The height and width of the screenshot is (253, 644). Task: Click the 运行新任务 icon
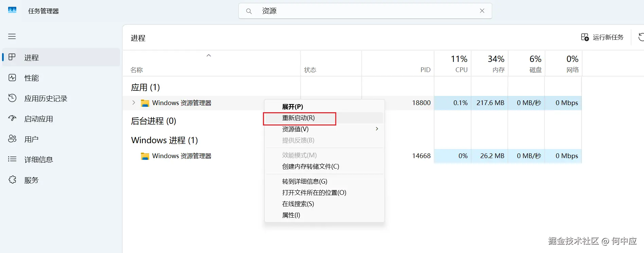click(585, 37)
